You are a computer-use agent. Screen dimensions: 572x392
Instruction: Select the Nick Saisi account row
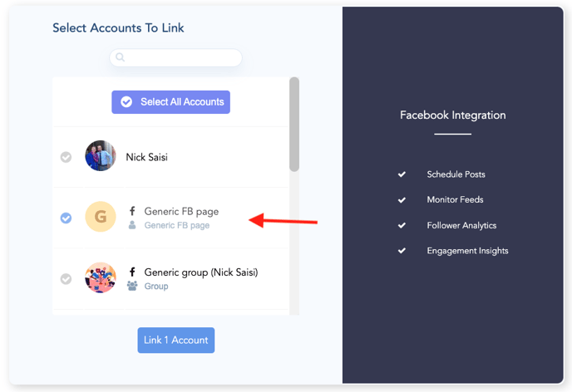tap(170, 157)
